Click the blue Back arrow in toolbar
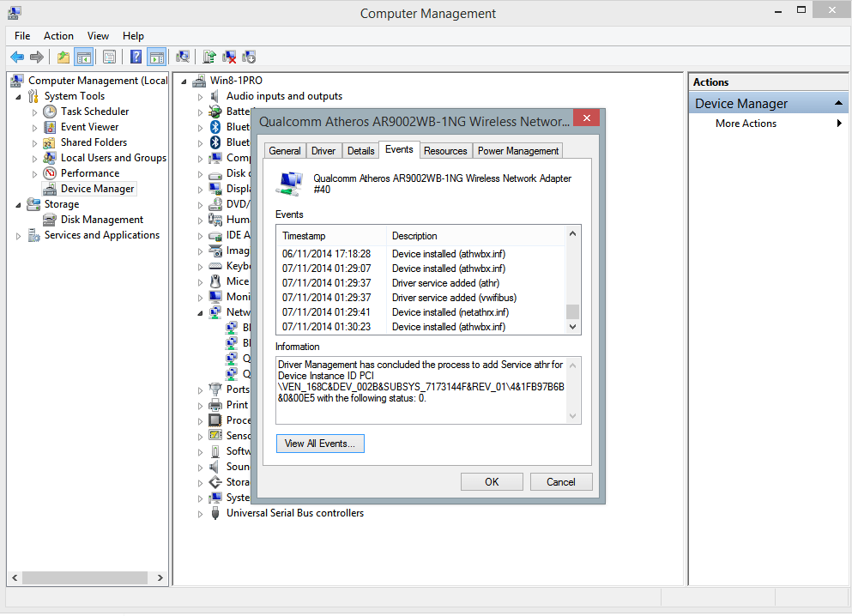Screen dimensions: 852x616 (x=16, y=57)
